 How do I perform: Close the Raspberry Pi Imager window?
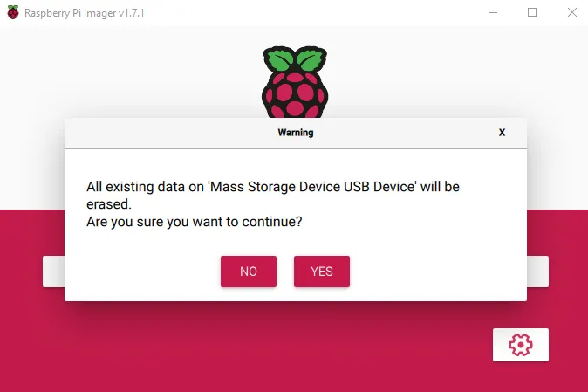572,12
